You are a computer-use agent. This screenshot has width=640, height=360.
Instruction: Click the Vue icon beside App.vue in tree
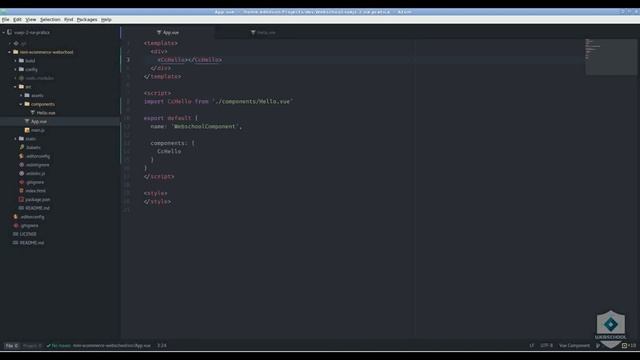coord(27,121)
